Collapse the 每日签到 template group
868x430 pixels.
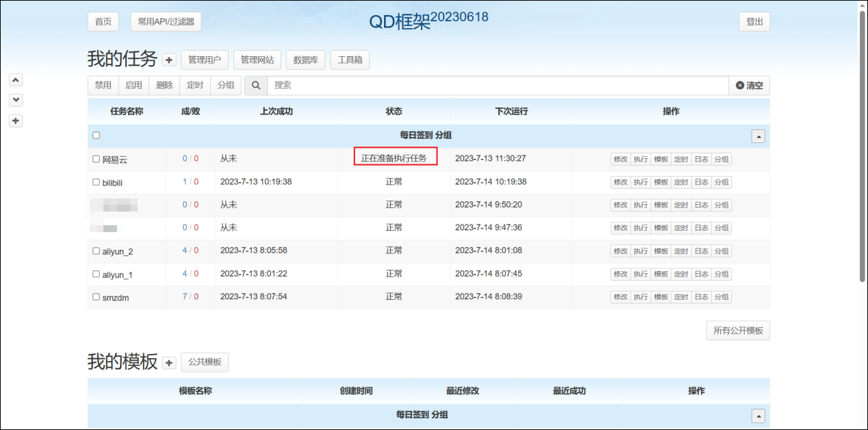(758, 416)
